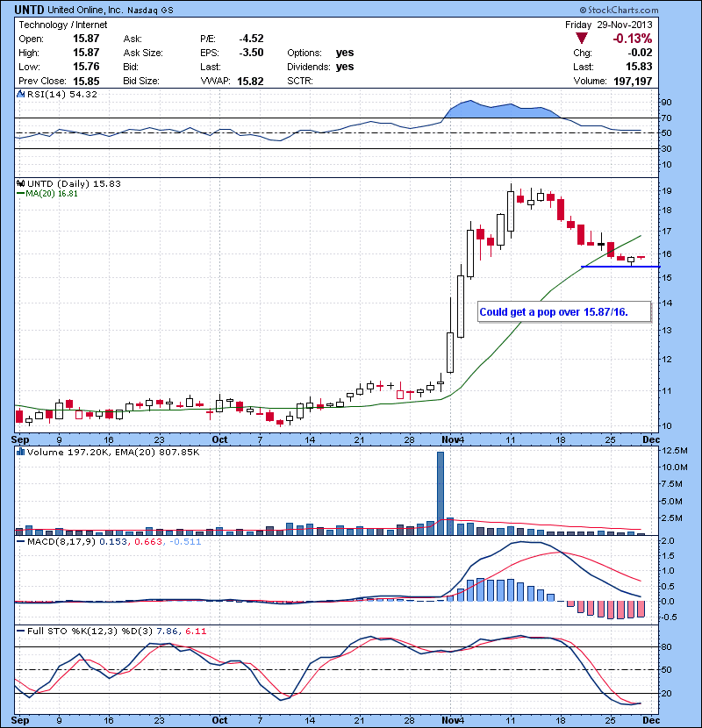Click the VWAP value 15.82

coord(250,82)
